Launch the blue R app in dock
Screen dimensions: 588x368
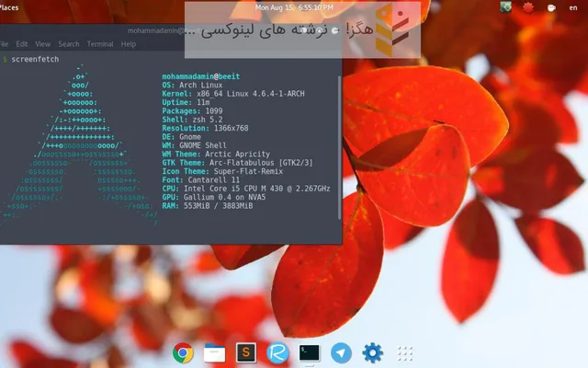pyautogui.click(x=277, y=353)
